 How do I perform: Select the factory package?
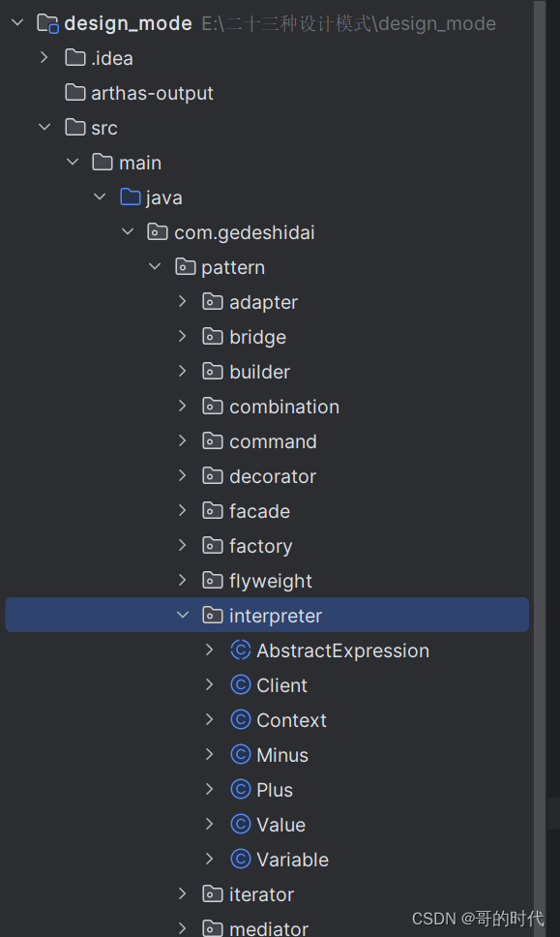pyautogui.click(x=261, y=546)
